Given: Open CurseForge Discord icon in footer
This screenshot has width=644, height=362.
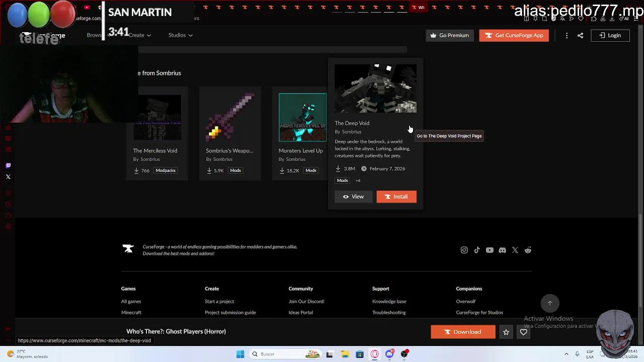Looking at the screenshot, I should tap(502, 250).
